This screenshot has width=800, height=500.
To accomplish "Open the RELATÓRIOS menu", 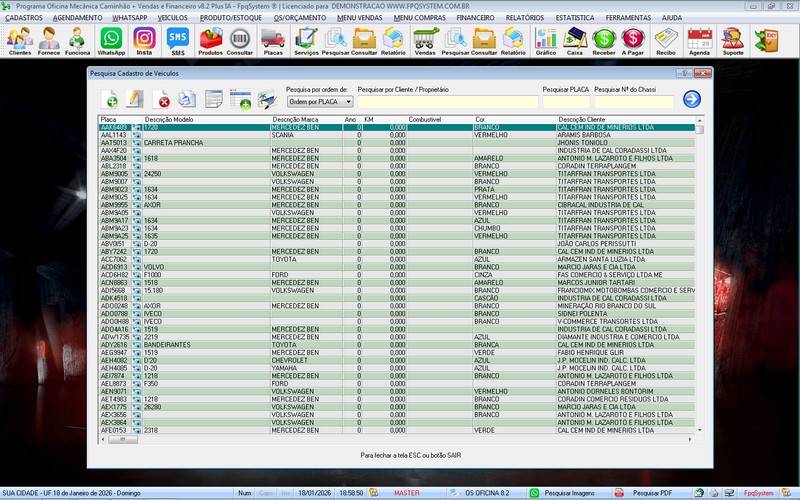I will 524,18.
